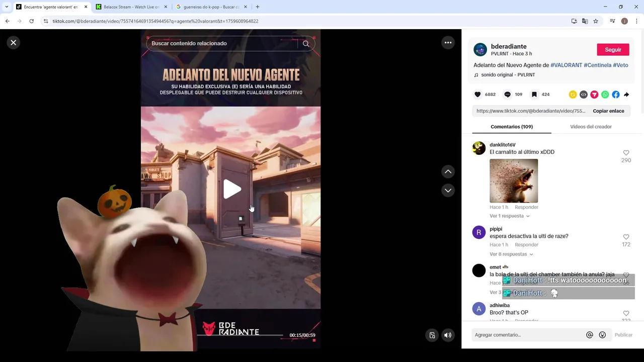Click the 'Agregar comentario...' input field
The height and width of the screenshot is (362, 644).
[x=528, y=335]
